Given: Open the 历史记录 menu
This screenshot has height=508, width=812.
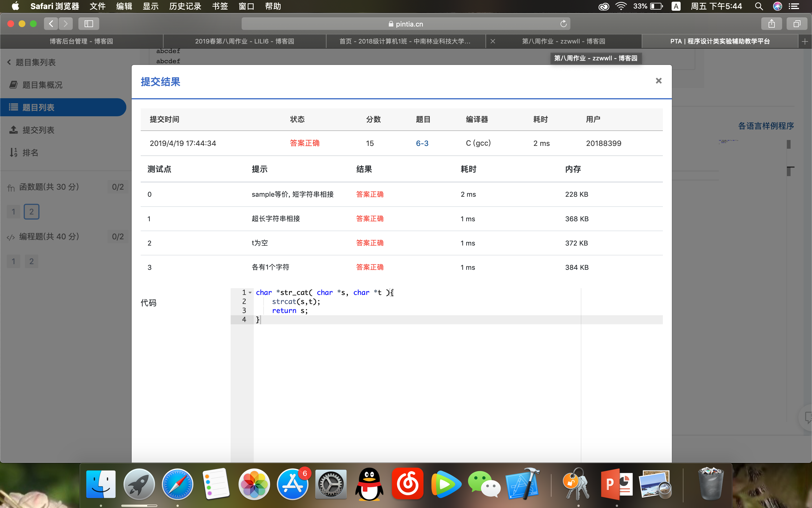Looking at the screenshot, I should tap(185, 6).
